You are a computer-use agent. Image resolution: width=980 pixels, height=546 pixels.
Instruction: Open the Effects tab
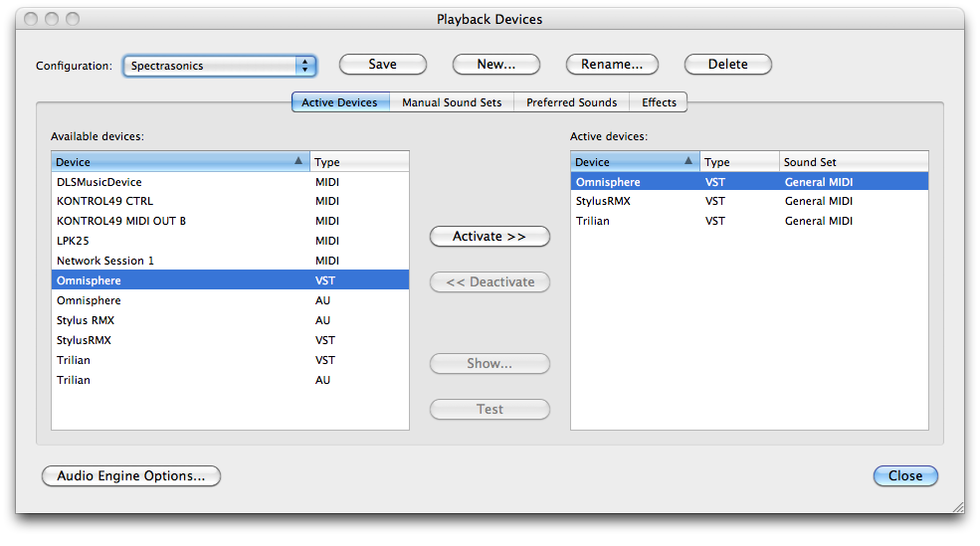point(659,102)
